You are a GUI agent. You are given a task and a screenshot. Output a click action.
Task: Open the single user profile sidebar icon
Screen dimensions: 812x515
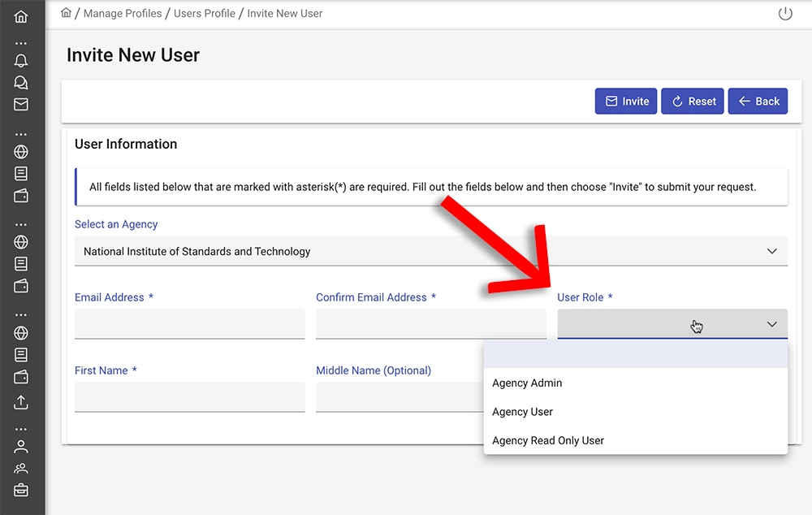(21, 446)
